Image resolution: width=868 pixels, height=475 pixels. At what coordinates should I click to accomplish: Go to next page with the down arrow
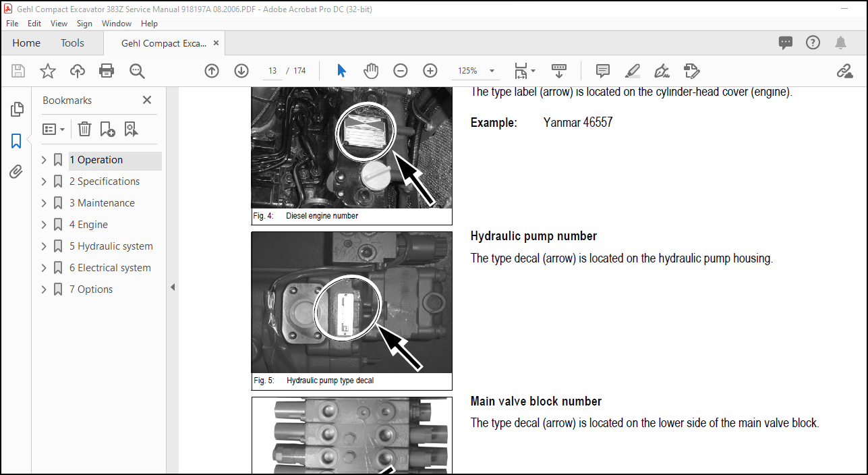click(241, 71)
